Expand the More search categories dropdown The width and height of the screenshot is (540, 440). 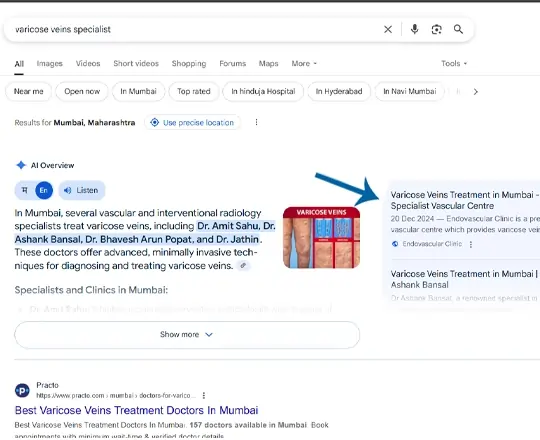[304, 64]
